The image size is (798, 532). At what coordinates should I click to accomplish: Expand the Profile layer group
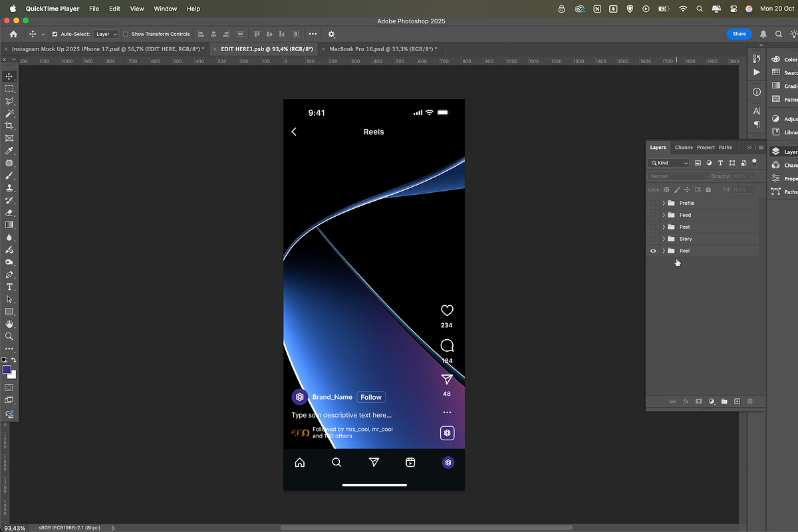(663, 203)
